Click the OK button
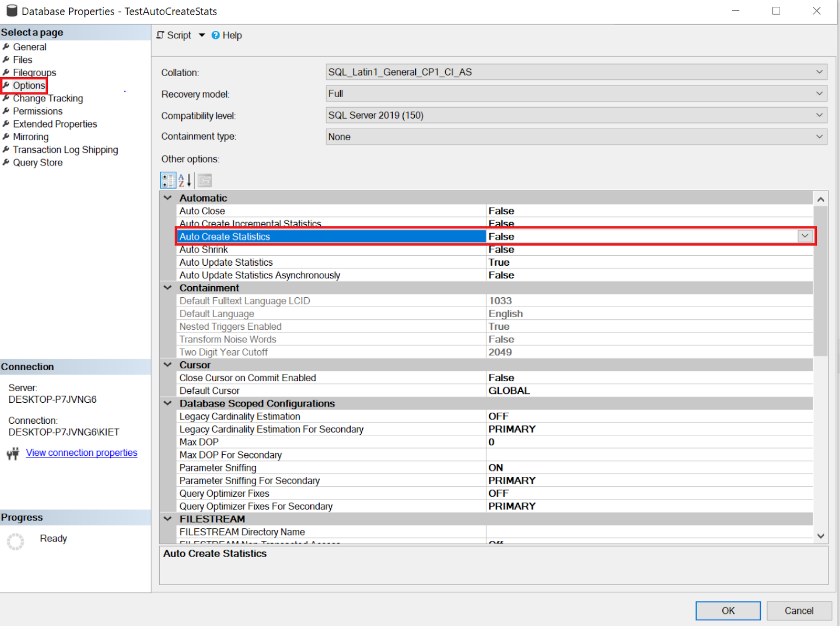The width and height of the screenshot is (840, 626). pos(728,611)
